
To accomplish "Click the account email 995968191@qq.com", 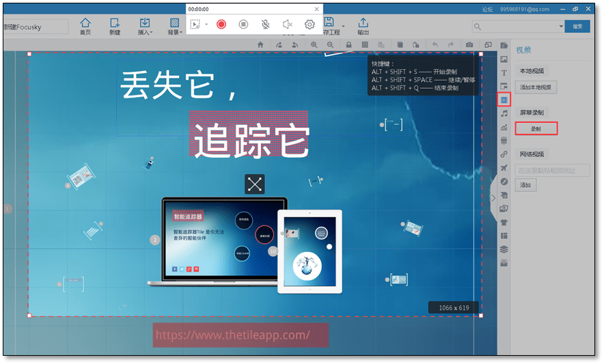I will coord(524,9).
